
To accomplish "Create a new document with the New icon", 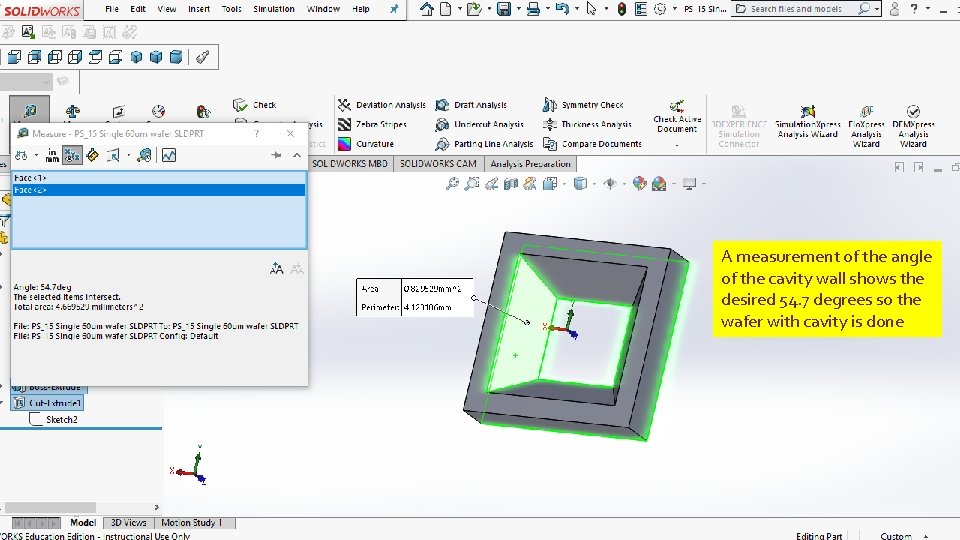I will [446, 9].
